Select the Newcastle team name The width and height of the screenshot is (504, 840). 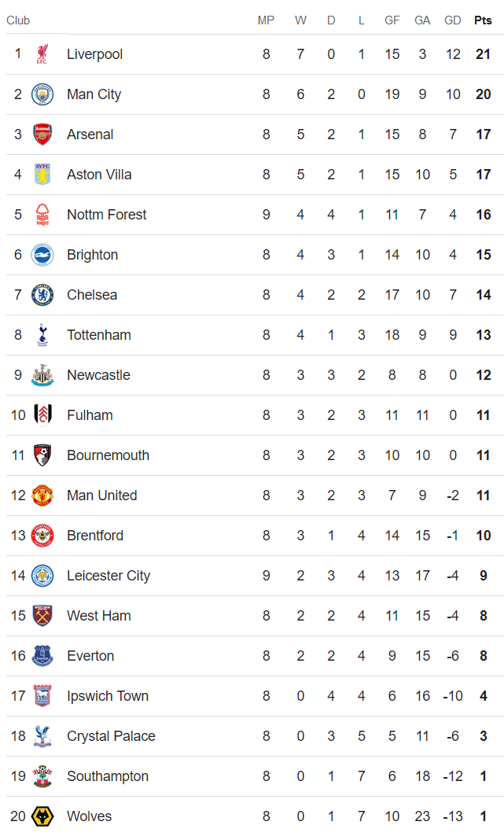[98, 375]
